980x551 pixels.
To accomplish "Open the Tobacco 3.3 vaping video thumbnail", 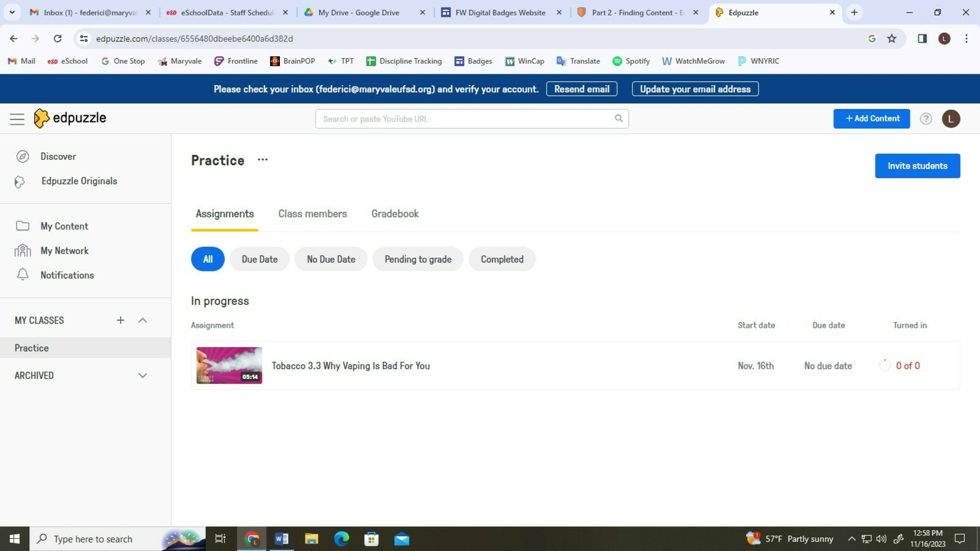I will point(229,365).
